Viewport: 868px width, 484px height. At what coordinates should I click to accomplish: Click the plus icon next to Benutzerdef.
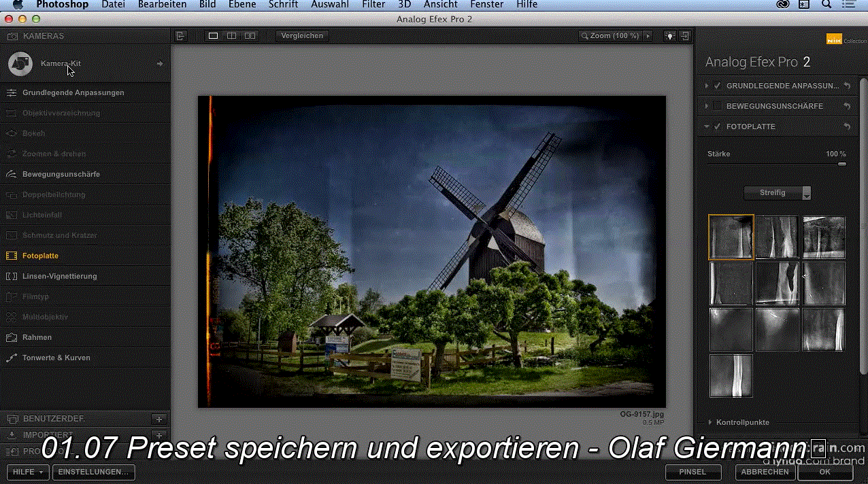tap(159, 419)
